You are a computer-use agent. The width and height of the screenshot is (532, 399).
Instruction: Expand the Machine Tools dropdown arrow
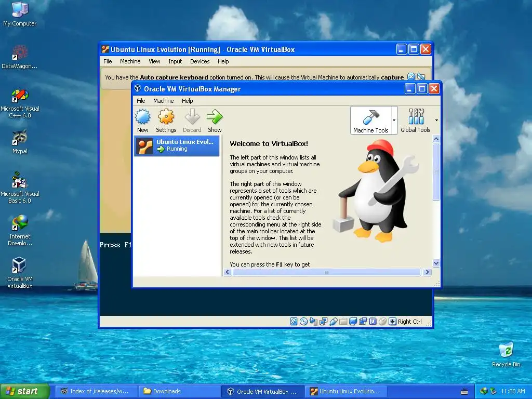pyautogui.click(x=394, y=120)
